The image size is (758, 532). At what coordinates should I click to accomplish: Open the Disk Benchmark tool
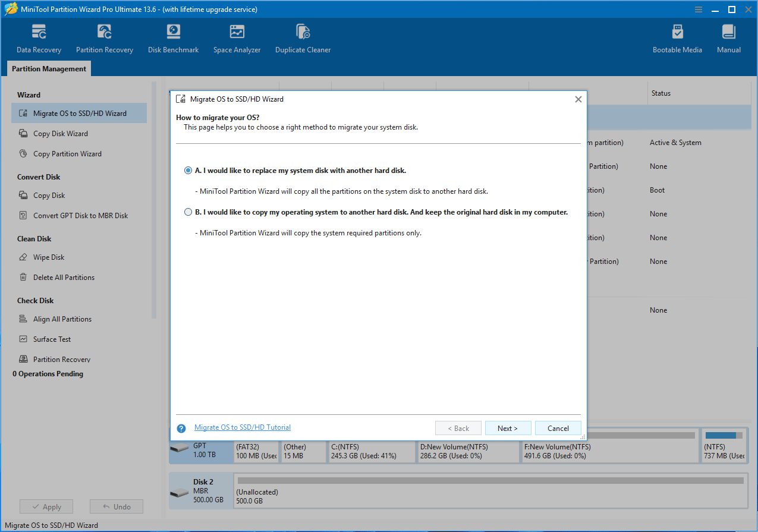coord(173,39)
